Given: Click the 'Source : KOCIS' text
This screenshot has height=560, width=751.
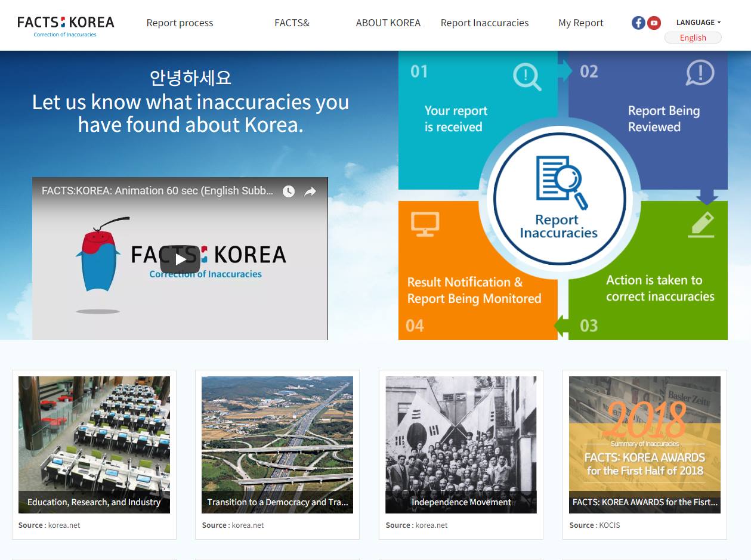Looking at the screenshot, I should [x=595, y=525].
